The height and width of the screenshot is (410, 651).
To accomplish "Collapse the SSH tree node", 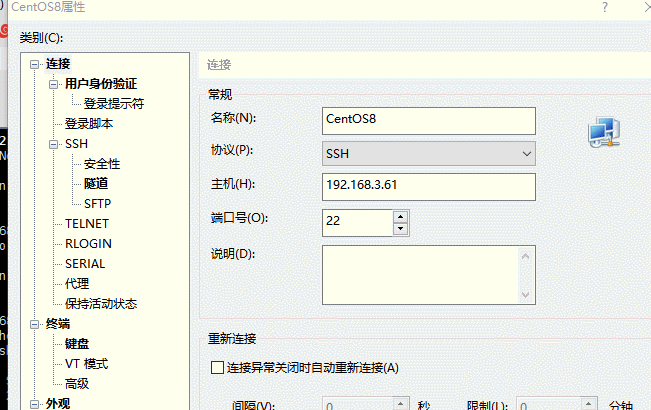I will point(54,144).
